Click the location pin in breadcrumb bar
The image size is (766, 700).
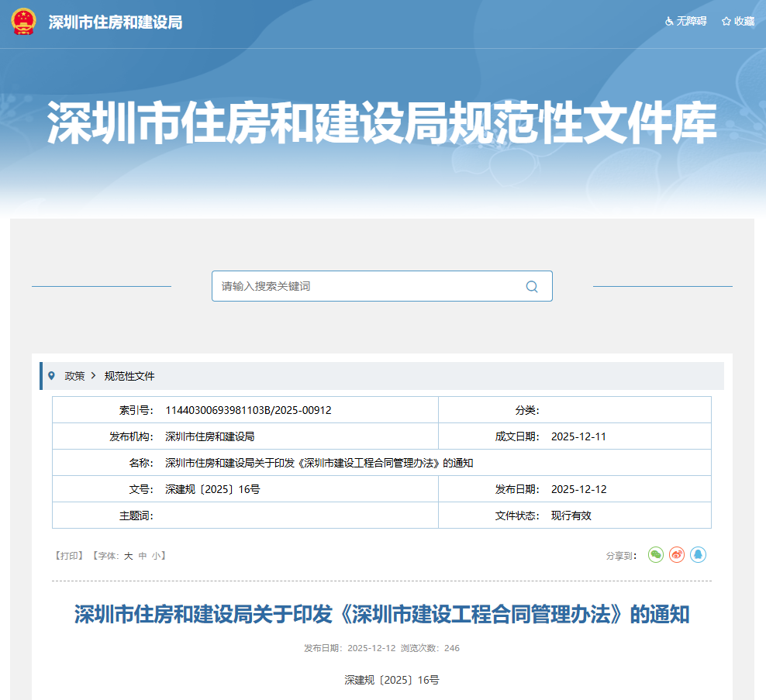[x=52, y=375]
